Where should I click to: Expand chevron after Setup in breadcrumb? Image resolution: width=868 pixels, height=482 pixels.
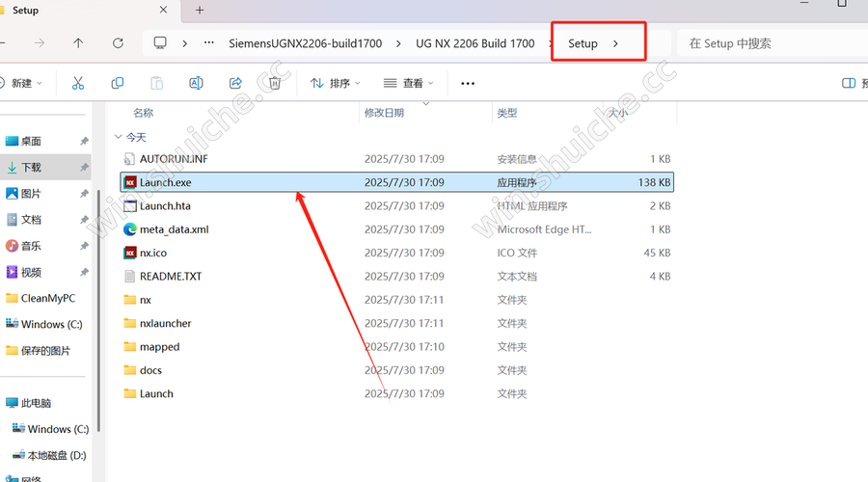[x=615, y=43]
